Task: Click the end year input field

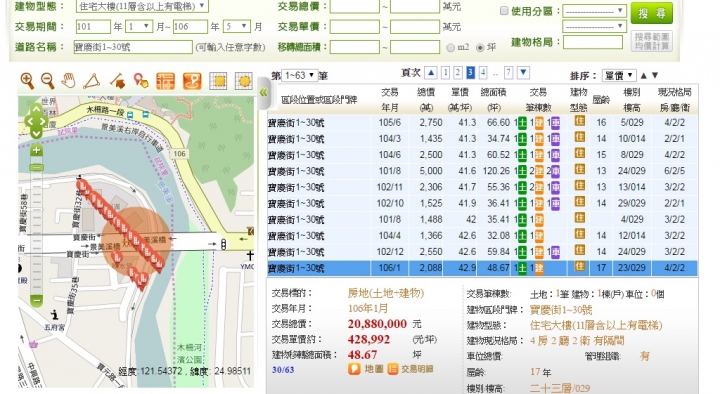Action: pos(190,27)
